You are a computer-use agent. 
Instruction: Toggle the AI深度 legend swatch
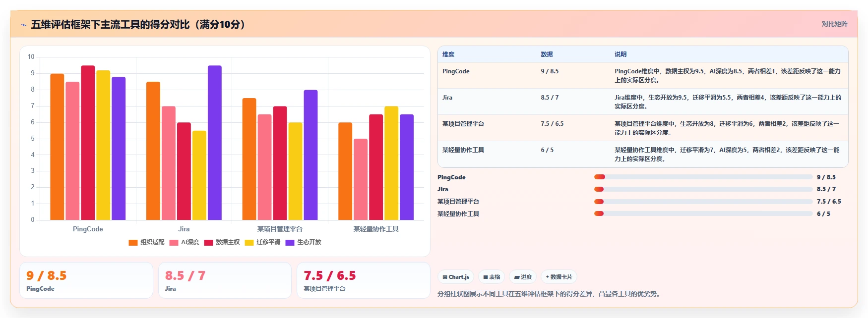174,242
